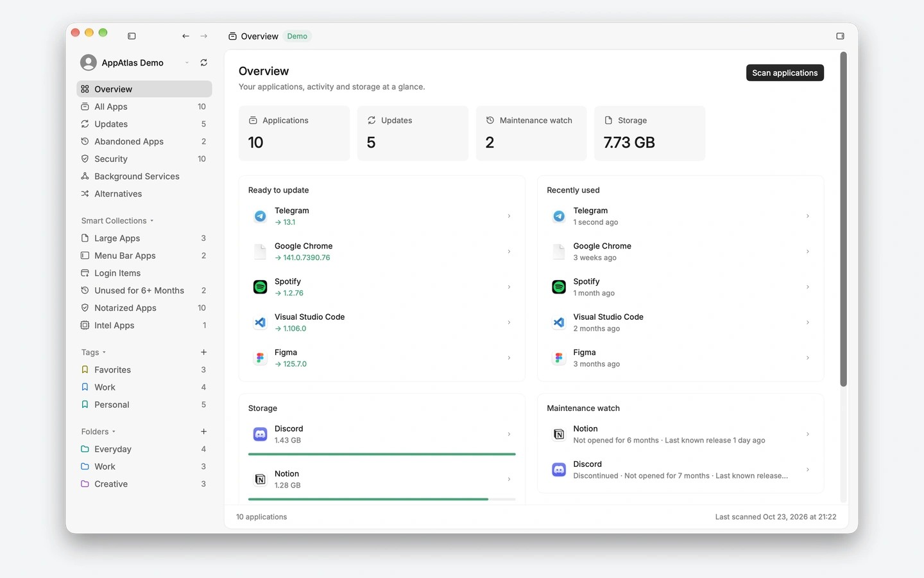Go back with the left arrow

[185, 36]
